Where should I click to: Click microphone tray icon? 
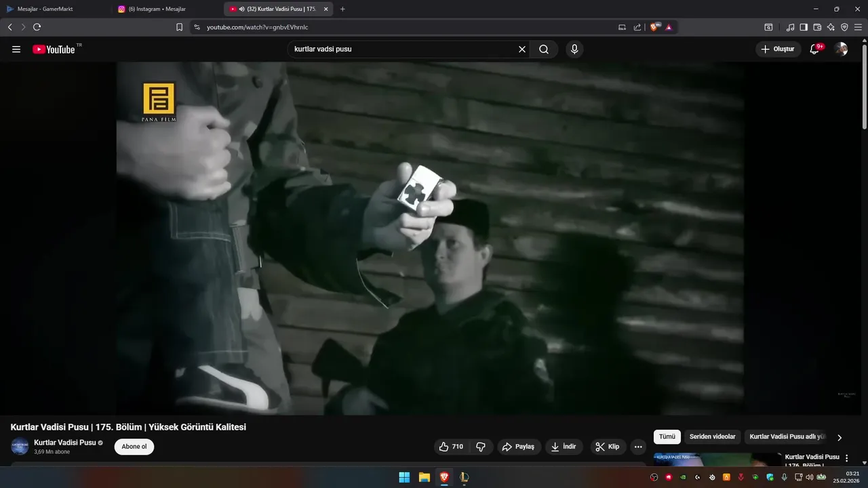pyautogui.click(x=785, y=477)
